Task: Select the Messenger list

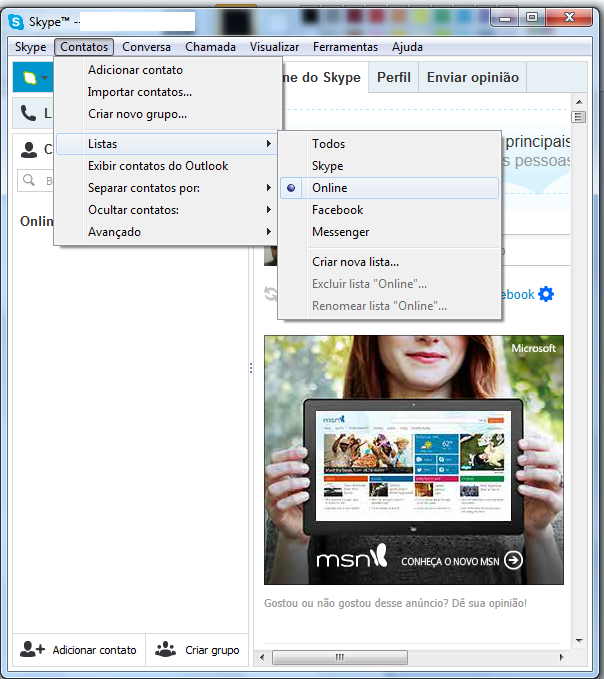Action: point(389,232)
